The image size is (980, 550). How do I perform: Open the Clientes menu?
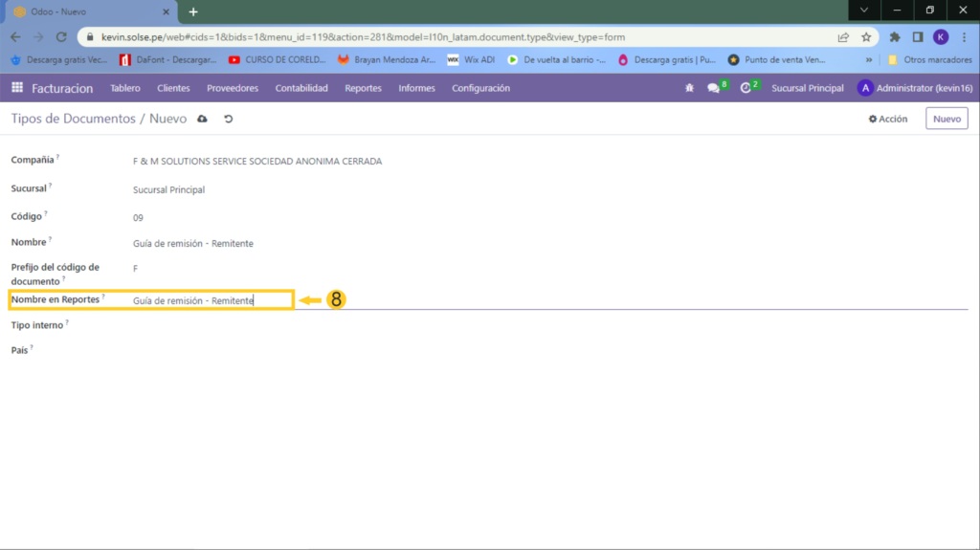tap(173, 88)
